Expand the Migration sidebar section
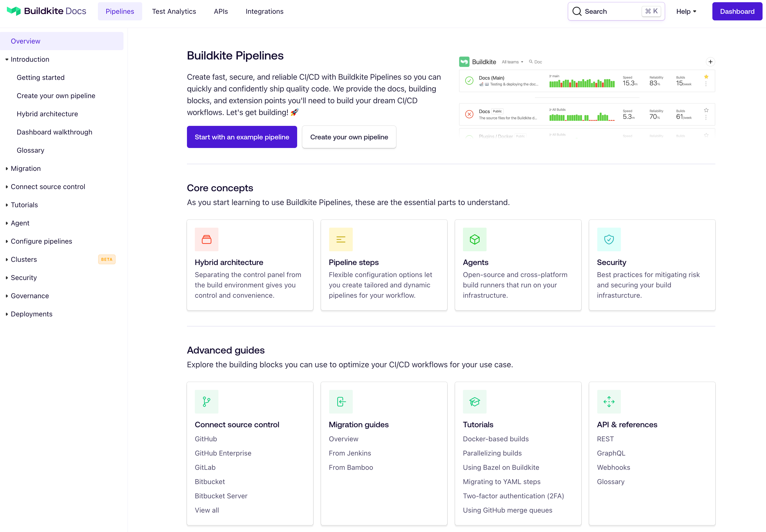This screenshot has width=766, height=532. 7,169
